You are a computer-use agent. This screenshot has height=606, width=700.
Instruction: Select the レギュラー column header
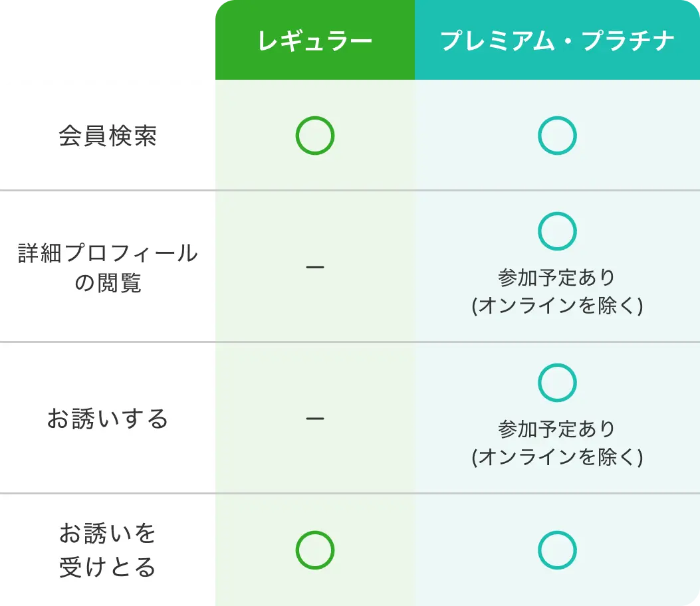(x=314, y=41)
